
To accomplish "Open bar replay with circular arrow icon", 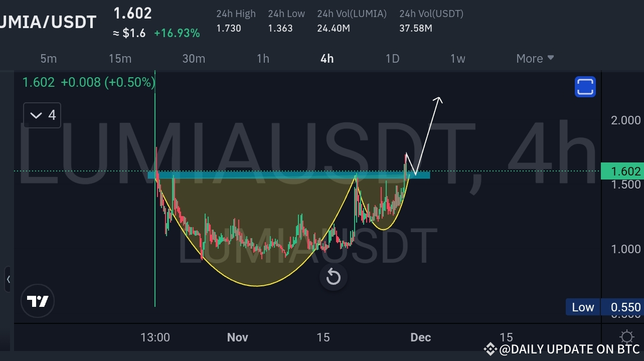I will 333,277.
